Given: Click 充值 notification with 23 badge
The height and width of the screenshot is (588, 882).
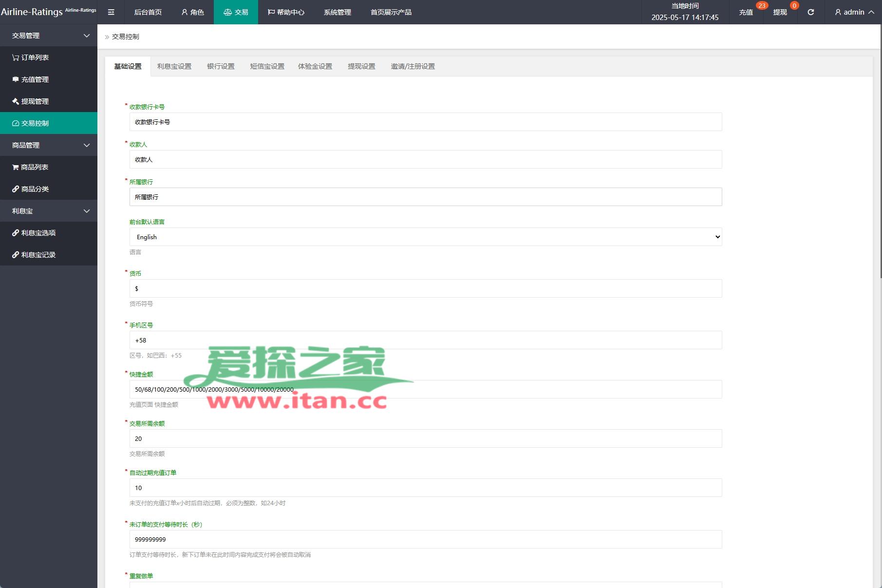Looking at the screenshot, I should 746,12.
